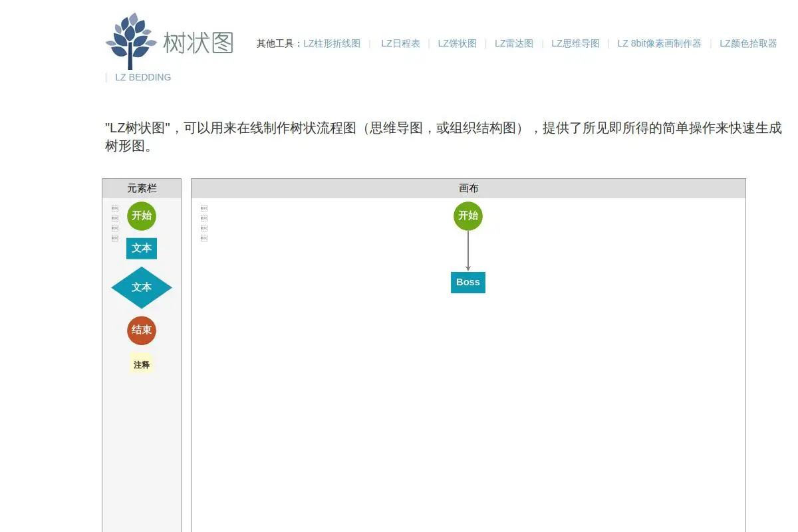Image resolution: width=798 pixels, height=532 pixels.
Task: Select the Boss node on the canvas
Action: pyautogui.click(x=468, y=283)
